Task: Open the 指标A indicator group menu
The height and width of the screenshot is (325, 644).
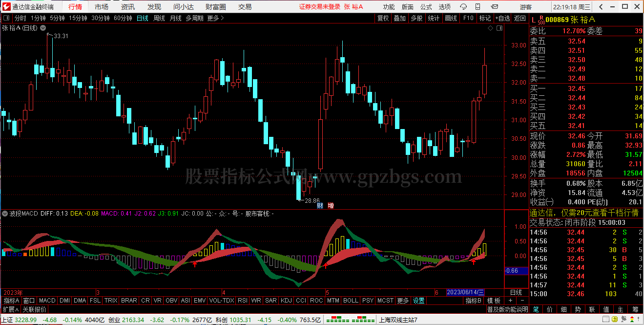Action: [x=11, y=301]
